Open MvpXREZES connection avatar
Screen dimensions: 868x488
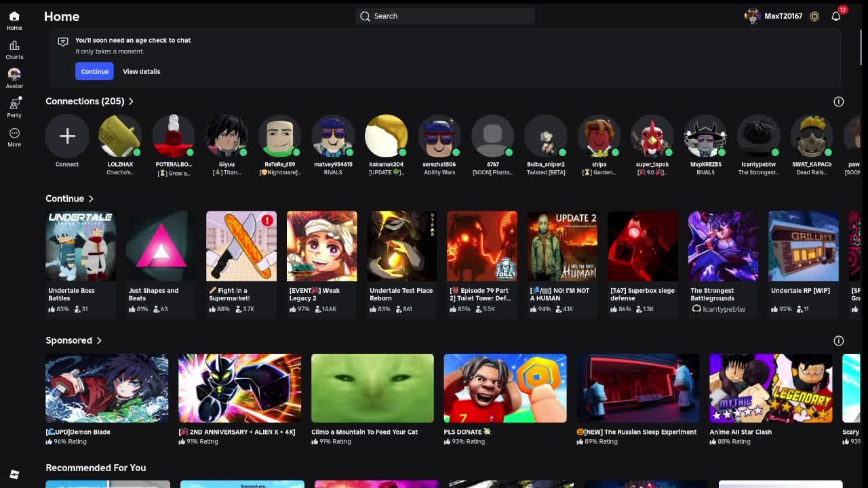(705, 136)
